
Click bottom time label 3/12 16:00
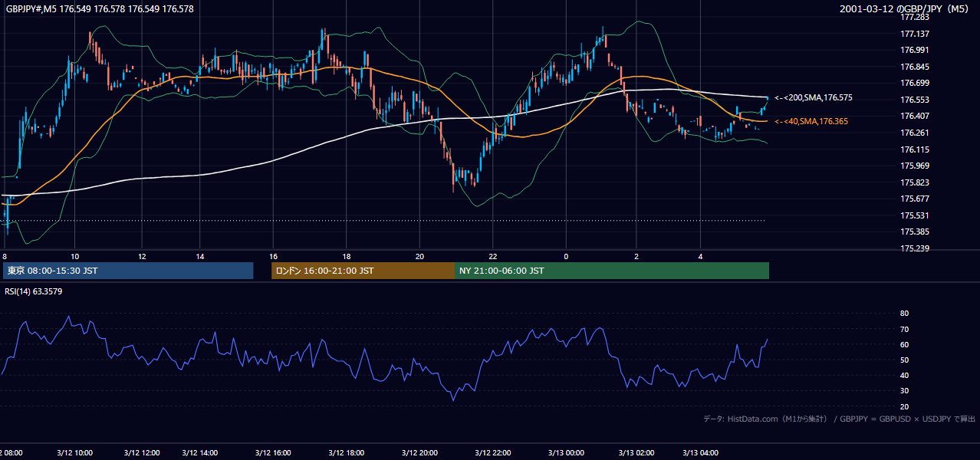coord(275,452)
